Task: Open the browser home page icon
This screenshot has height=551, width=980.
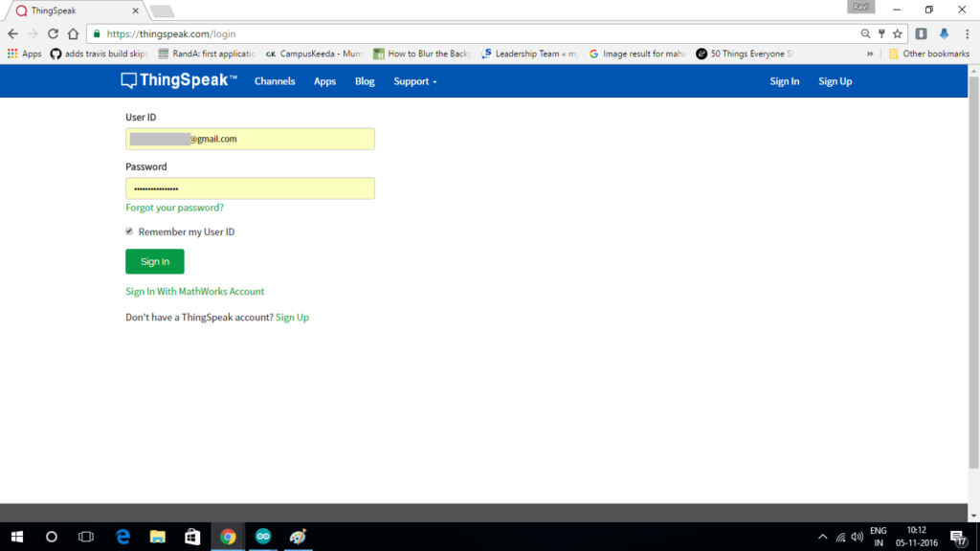Action: click(x=73, y=33)
